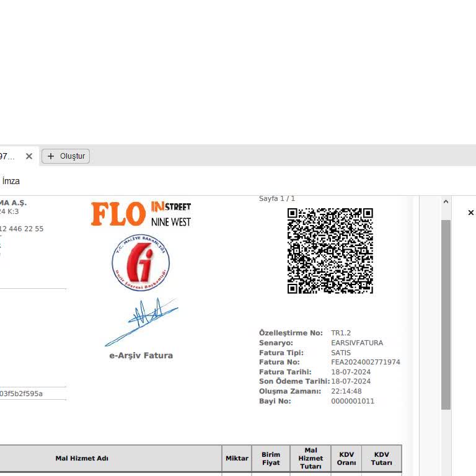Click the 'KDV Oranı' column header
The height and width of the screenshot is (476, 476).
[346, 459]
